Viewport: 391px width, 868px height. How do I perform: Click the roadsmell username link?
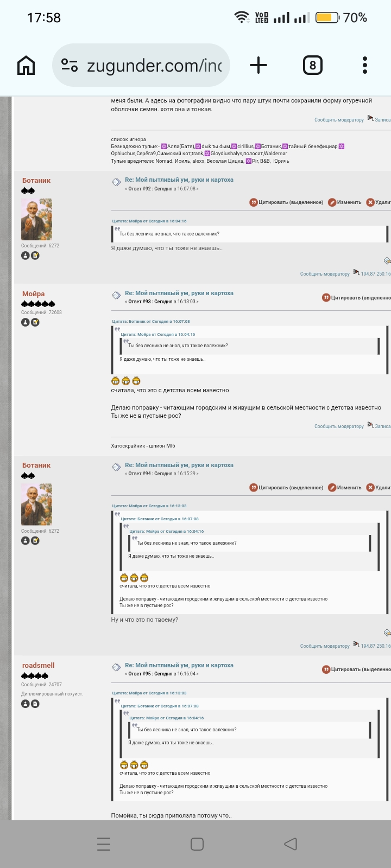[38, 666]
